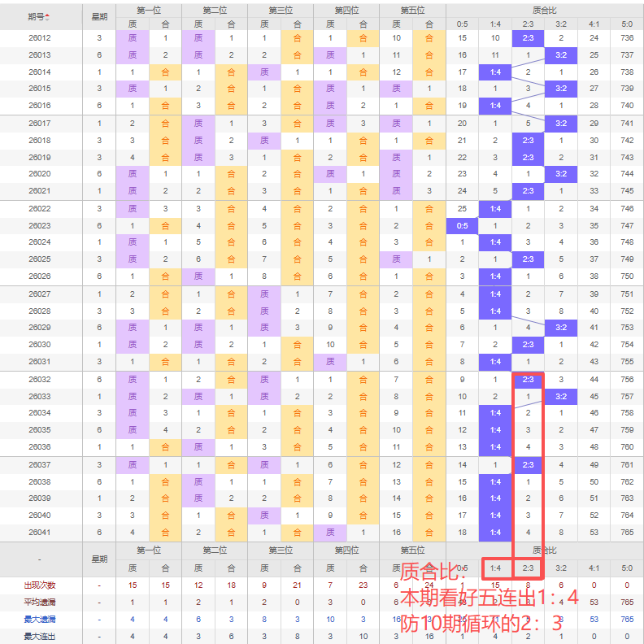Click the purple 质 cell under 第三位 in row 26014
Screen dimensions: 644x644
coord(264,72)
